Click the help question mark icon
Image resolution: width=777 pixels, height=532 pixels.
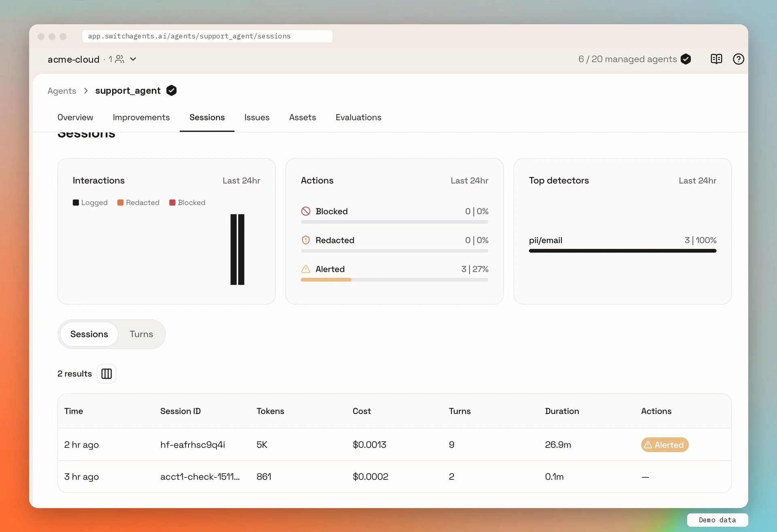tap(739, 59)
